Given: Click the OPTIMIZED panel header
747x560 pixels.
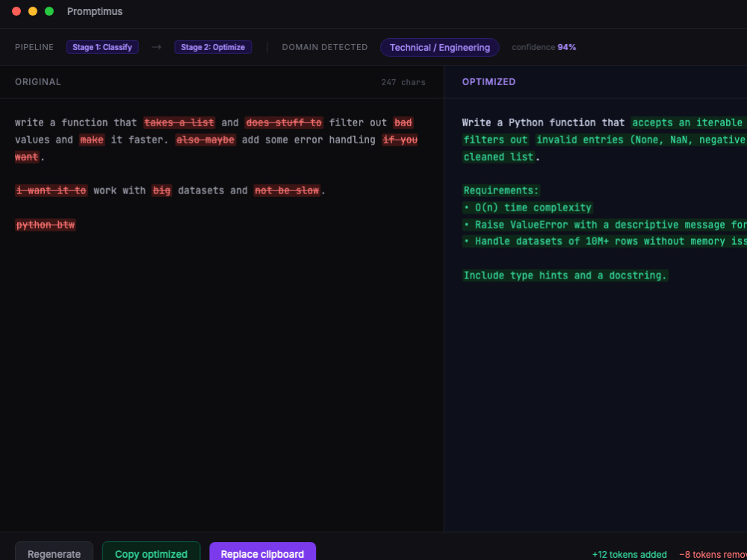Looking at the screenshot, I should point(489,82).
